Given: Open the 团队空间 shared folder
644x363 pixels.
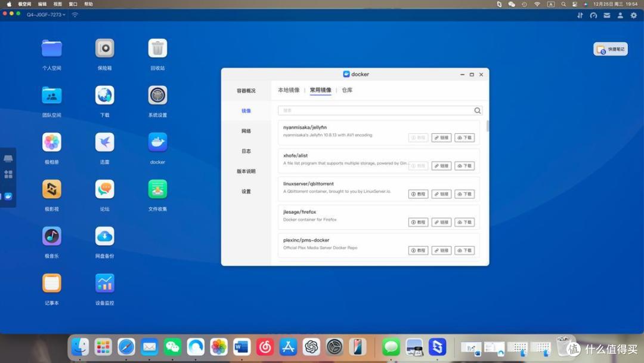Looking at the screenshot, I should pyautogui.click(x=52, y=96).
